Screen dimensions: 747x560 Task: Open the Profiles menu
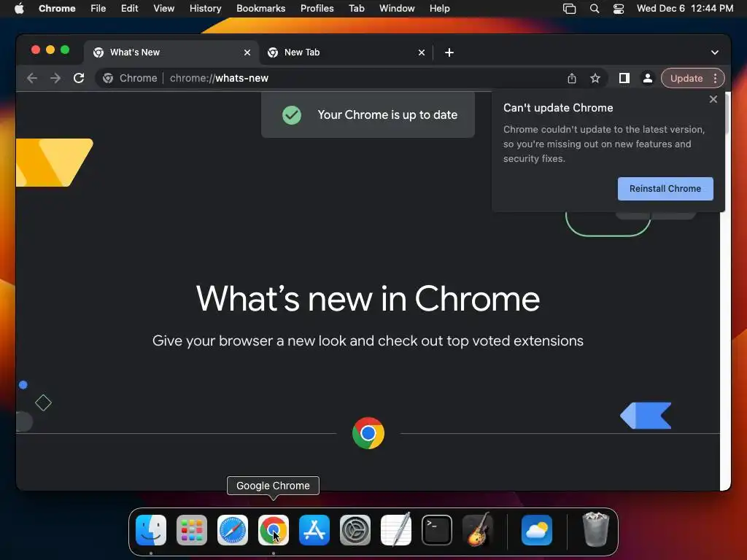[317, 8]
